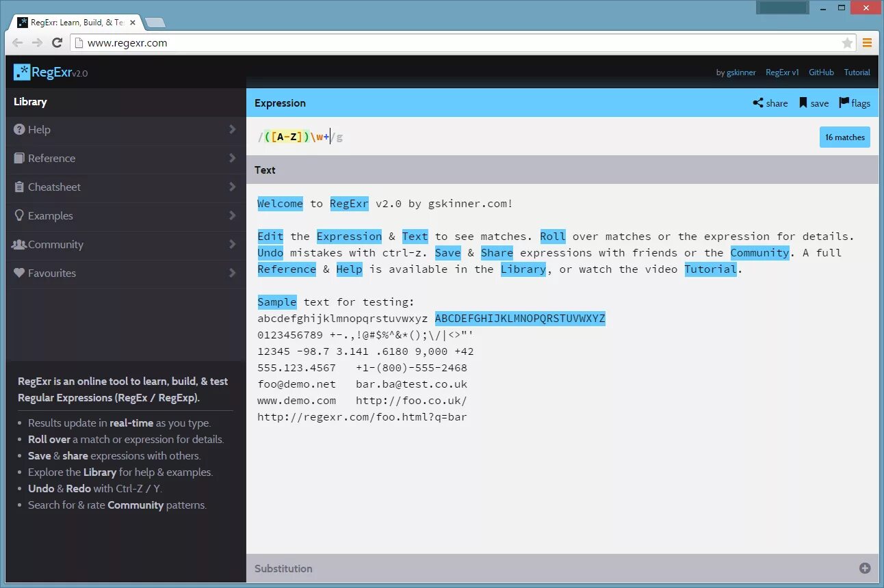
Task: Expand the Substitution panel with the plus icon
Action: click(x=863, y=568)
